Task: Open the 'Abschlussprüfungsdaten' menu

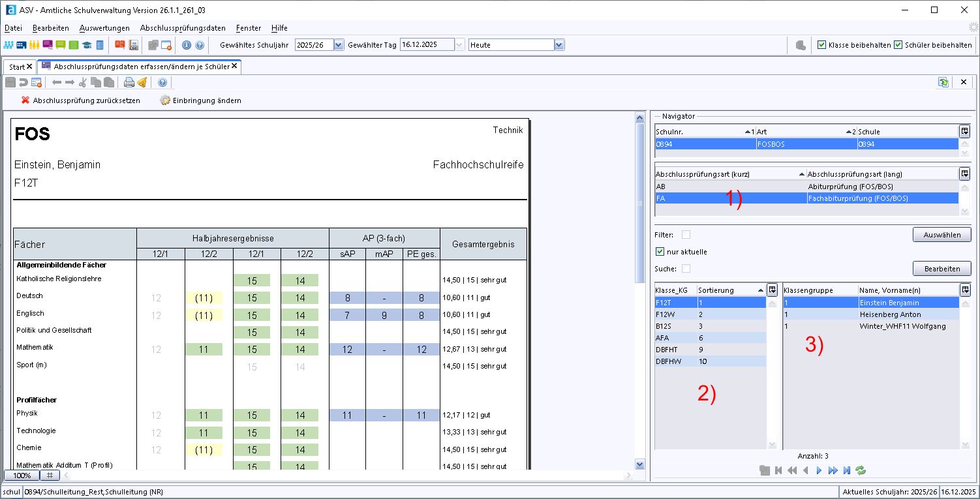Action: (x=183, y=28)
